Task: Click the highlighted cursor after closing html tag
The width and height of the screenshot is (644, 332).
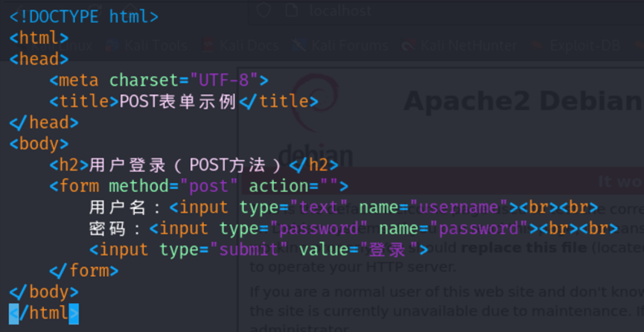Action: click(73, 313)
